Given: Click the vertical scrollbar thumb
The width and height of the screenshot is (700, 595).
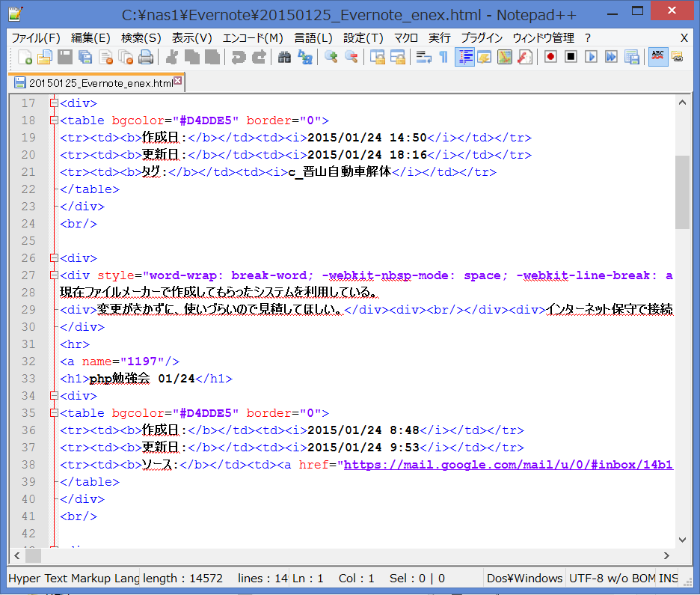Looking at the screenshot, I should point(682,192).
